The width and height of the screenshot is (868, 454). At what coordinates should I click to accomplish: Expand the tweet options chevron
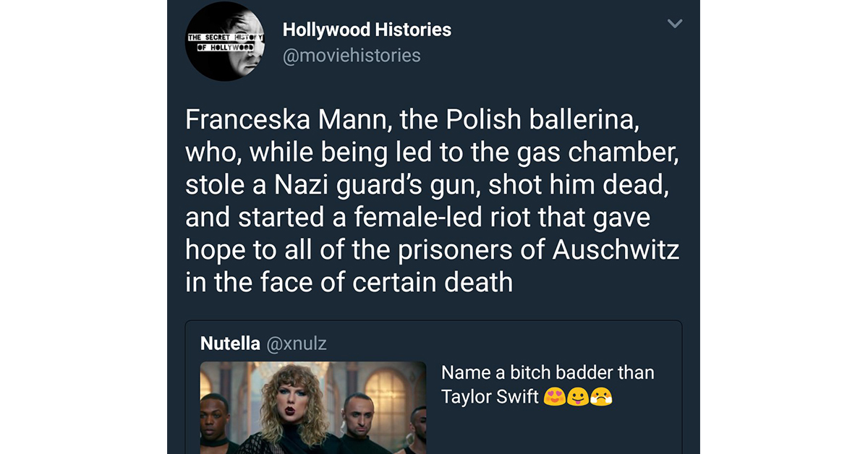point(674,25)
